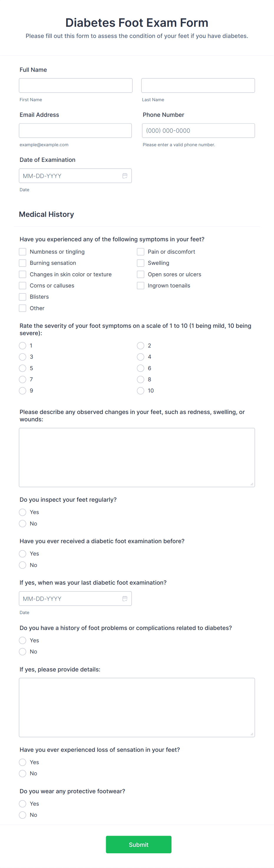Click the foot problem details text area
Screen dimensions: 274x868
click(x=137, y=707)
